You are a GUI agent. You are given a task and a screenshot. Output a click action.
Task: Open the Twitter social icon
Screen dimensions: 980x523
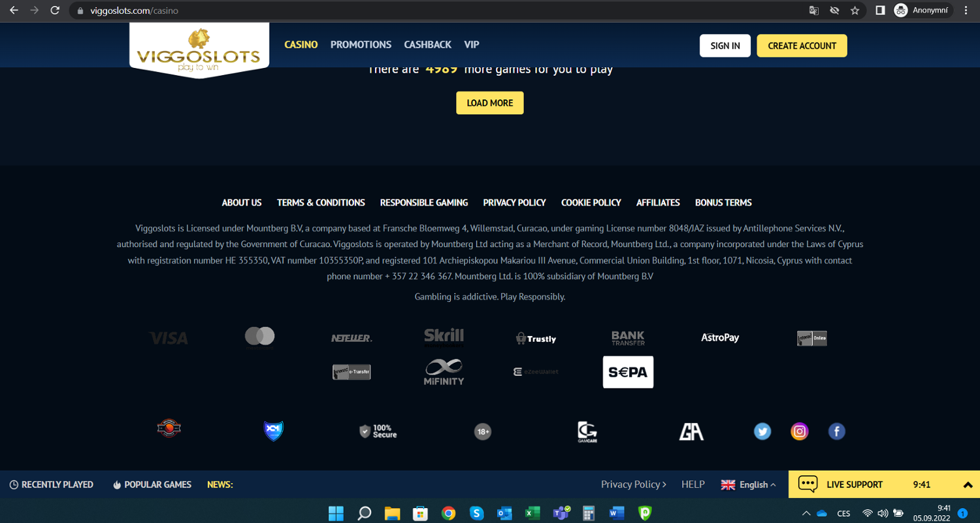762,431
